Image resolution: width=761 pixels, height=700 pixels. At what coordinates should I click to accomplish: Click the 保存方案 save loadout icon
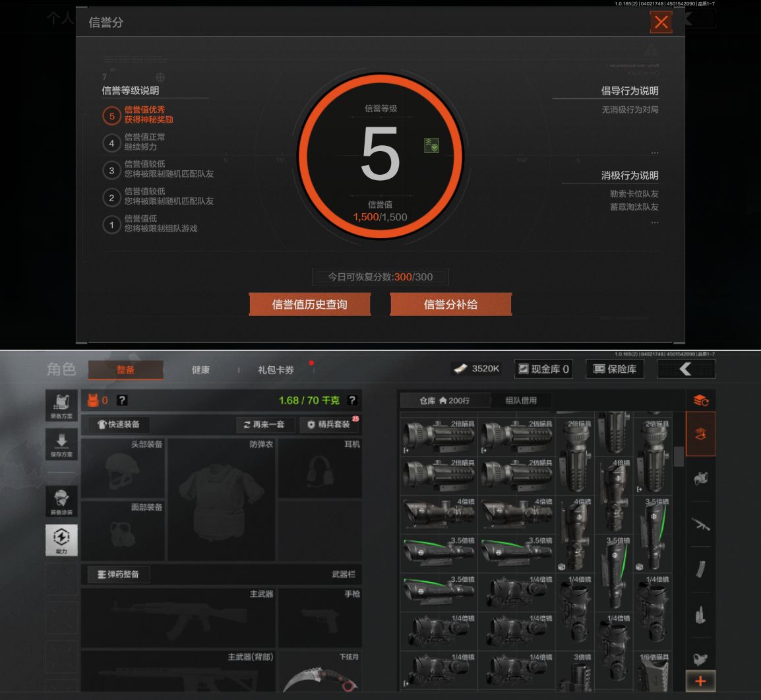pyautogui.click(x=61, y=444)
